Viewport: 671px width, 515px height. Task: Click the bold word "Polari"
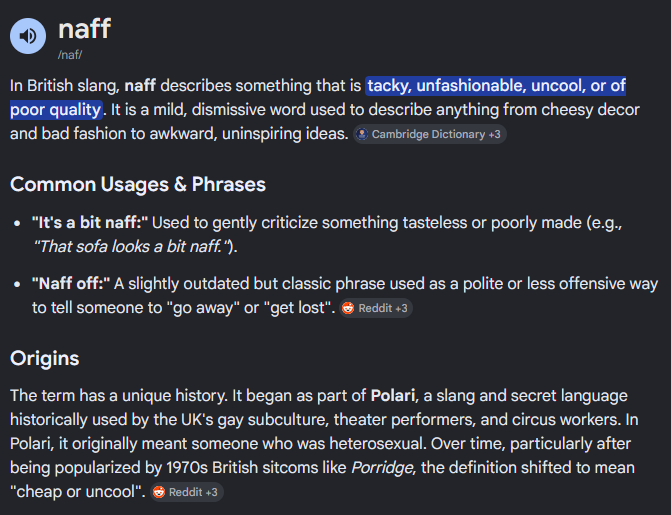[x=393, y=396]
